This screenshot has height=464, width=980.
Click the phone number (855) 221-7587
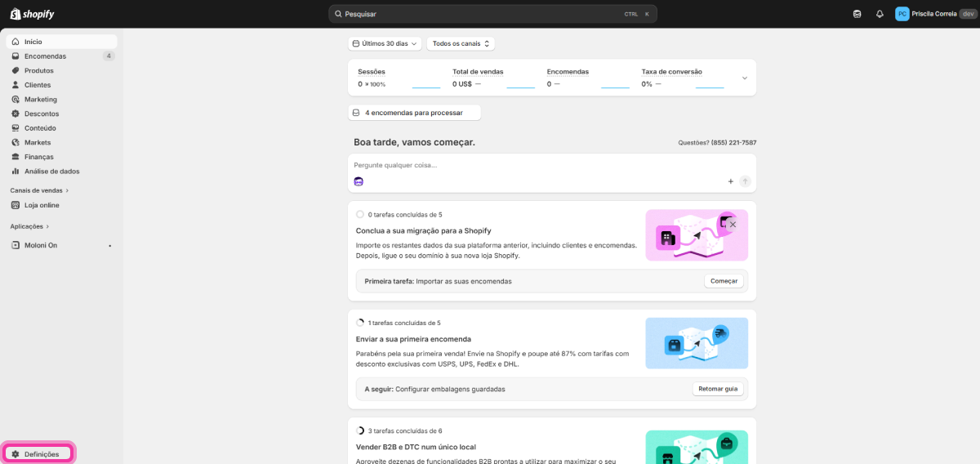(733, 143)
